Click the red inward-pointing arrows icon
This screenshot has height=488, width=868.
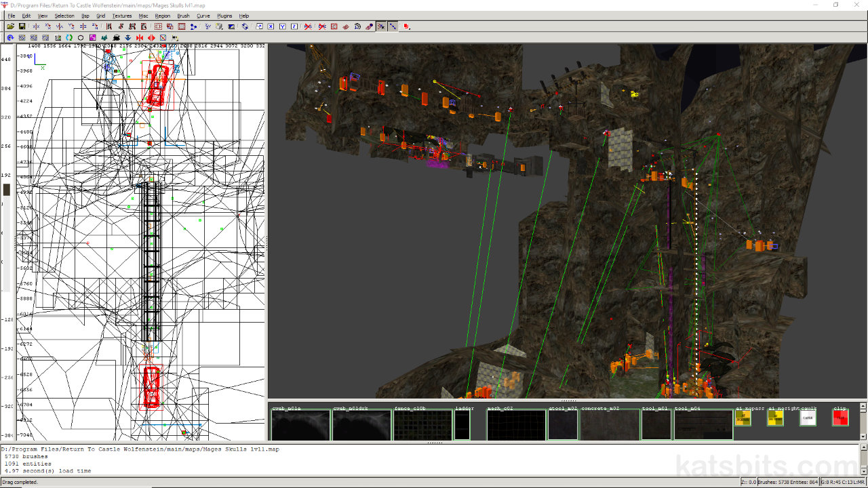139,37
